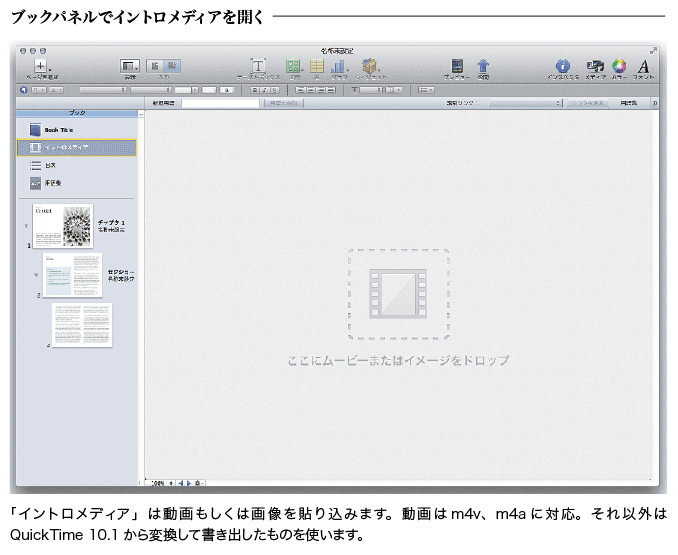
Task: Toggle bold in the format bar
Action: [255, 90]
